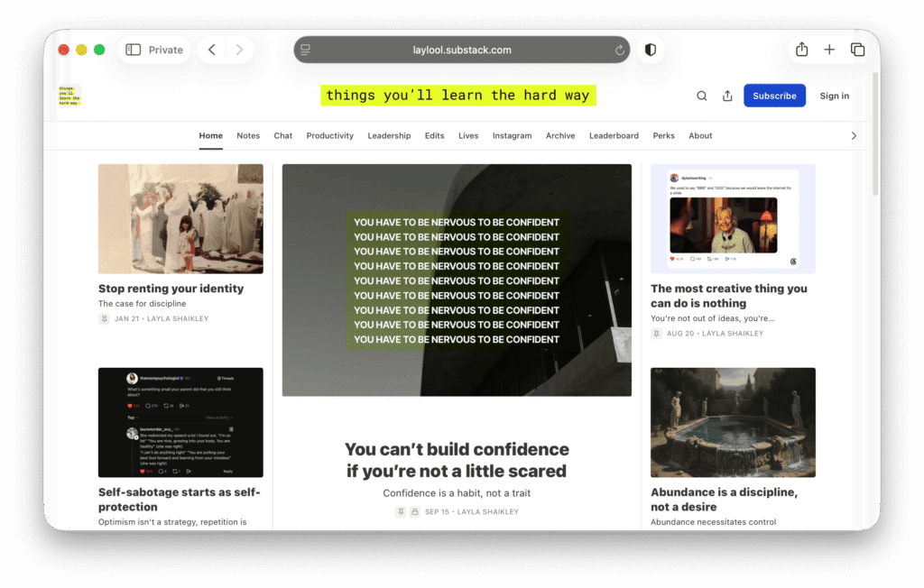The height and width of the screenshot is (588, 924).
Task: Open a new tab with plus icon
Action: tap(829, 51)
